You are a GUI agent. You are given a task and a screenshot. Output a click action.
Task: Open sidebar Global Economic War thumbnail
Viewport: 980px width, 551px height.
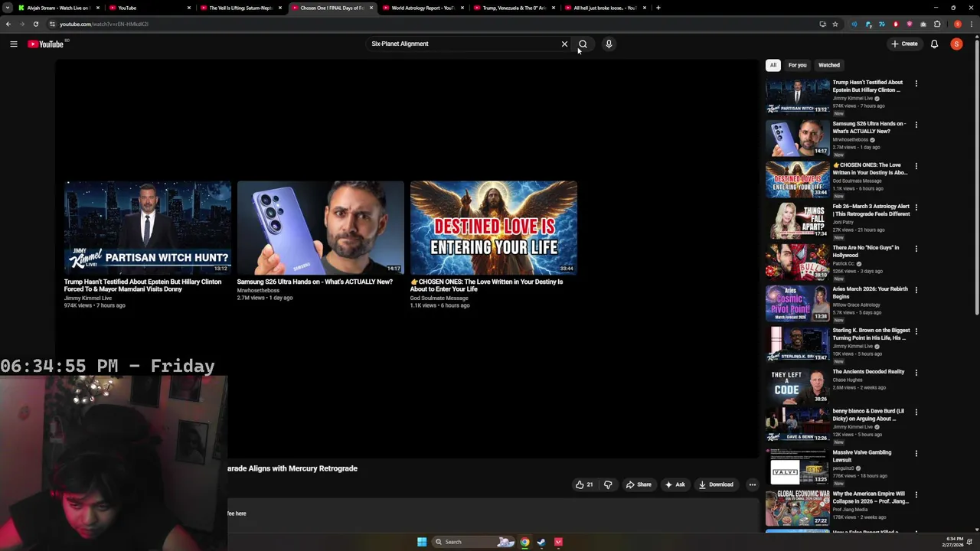(x=797, y=507)
